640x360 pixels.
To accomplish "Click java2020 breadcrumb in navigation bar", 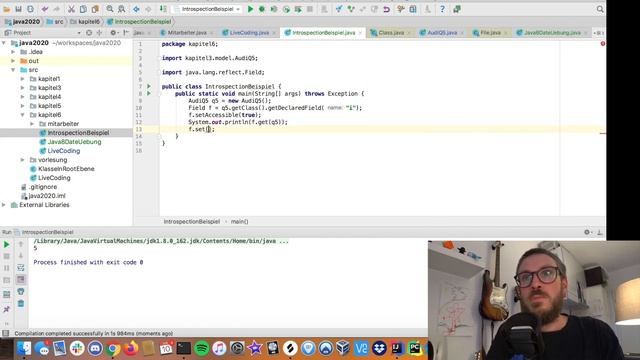I will pyautogui.click(x=23, y=22).
